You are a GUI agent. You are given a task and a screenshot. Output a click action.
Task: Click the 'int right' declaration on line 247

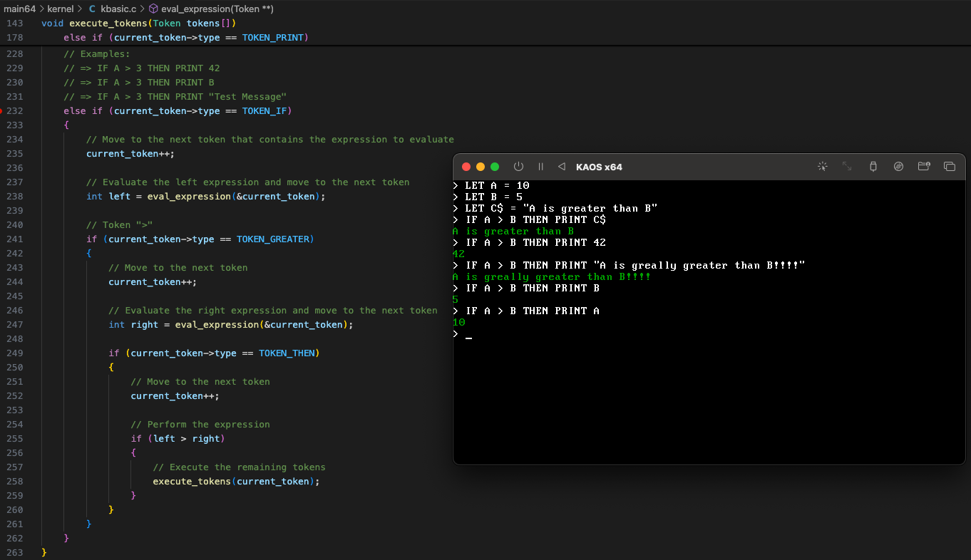click(133, 325)
